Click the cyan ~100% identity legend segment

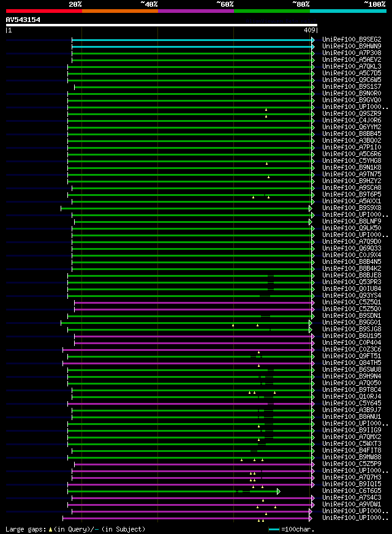click(348, 11)
